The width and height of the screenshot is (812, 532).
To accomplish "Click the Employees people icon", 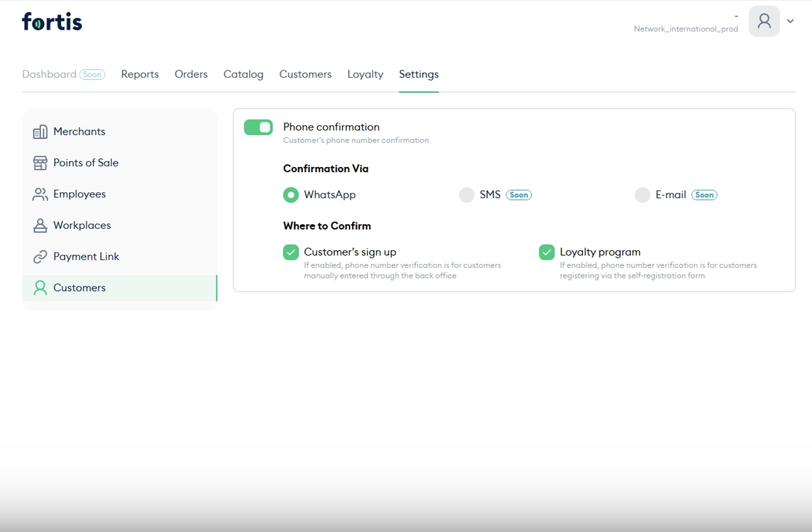I will pos(40,194).
